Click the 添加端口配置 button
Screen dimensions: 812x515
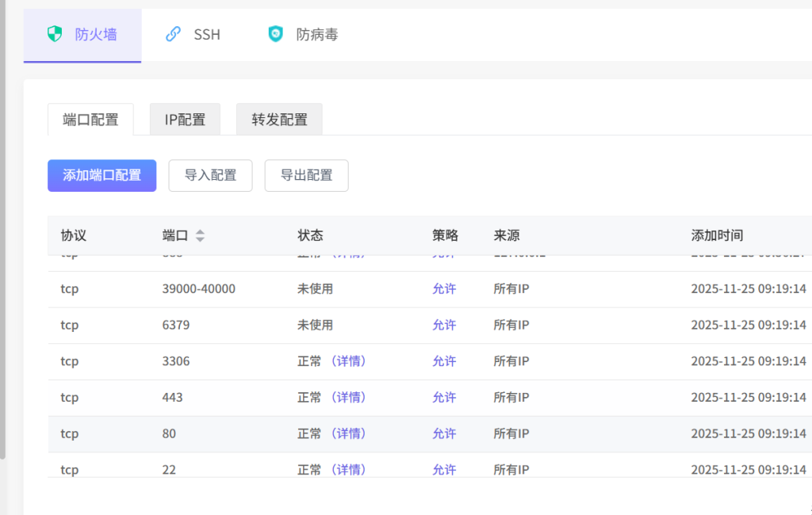[x=101, y=175]
